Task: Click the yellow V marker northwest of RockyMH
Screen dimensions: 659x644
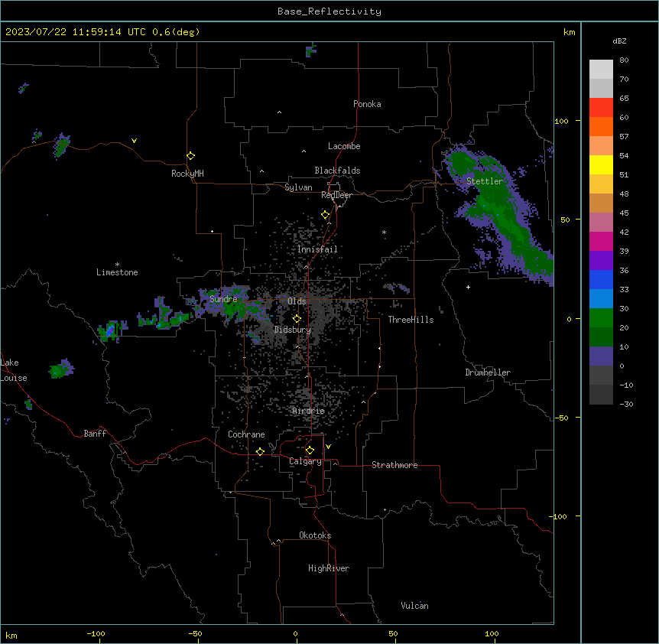Action: click(134, 141)
